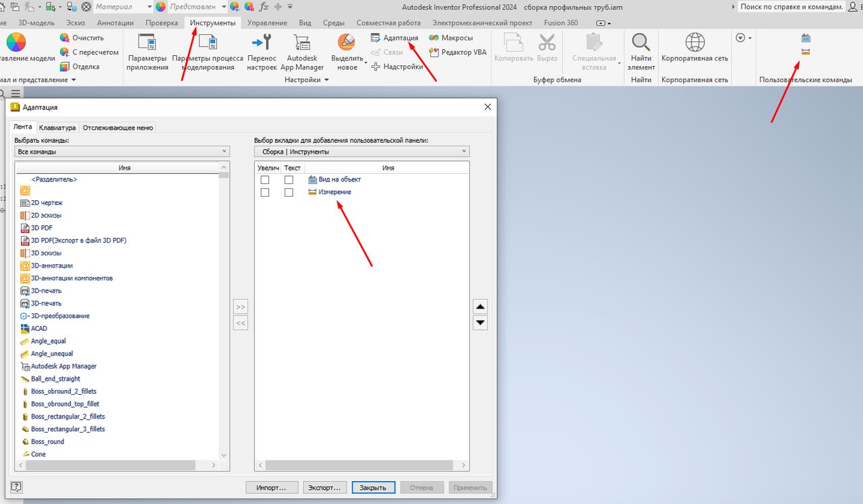Image resolution: width=863 pixels, height=504 pixels.
Task: Open Управление ribbon tab
Action: [x=267, y=23]
